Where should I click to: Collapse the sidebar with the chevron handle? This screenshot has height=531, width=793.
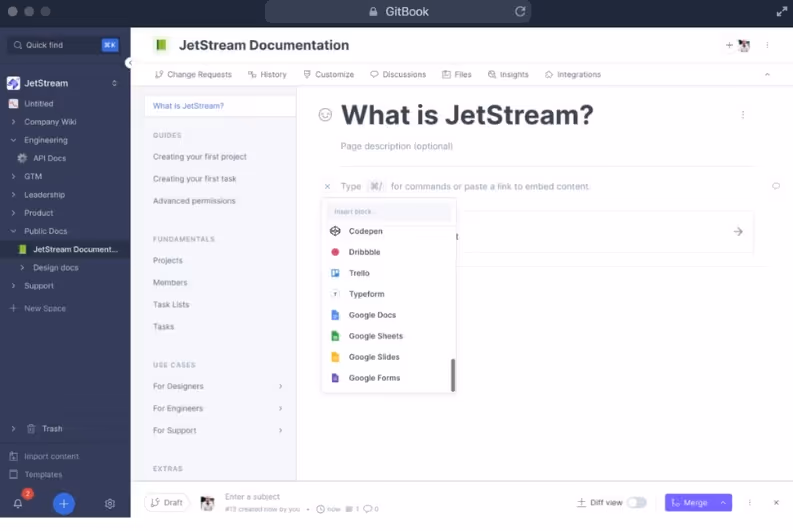pyautogui.click(x=129, y=63)
